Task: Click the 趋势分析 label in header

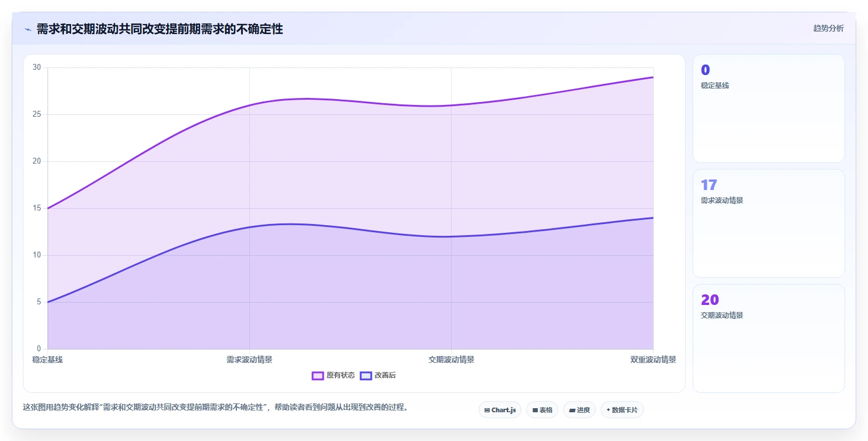Action: pyautogui.click(x=828, y=29)
